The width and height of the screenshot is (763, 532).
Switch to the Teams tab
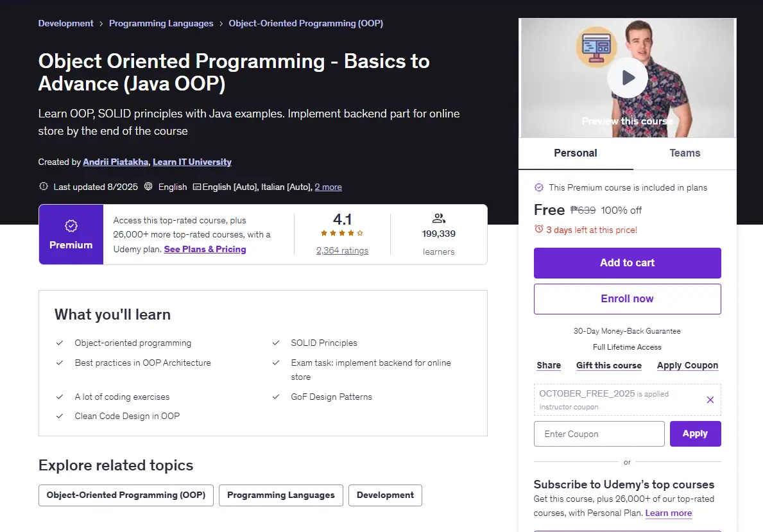[685, 153]
